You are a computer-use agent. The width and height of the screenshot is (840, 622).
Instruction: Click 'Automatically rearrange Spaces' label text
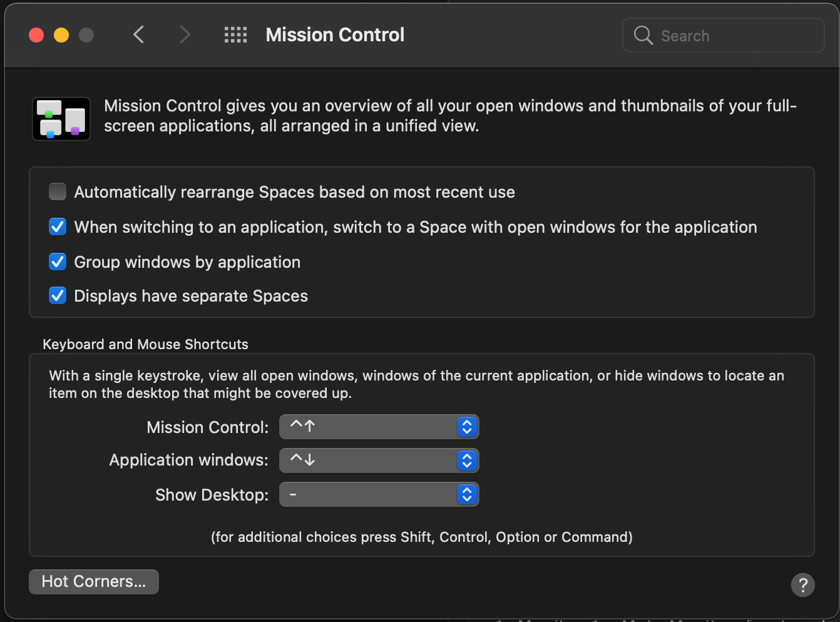295,192
